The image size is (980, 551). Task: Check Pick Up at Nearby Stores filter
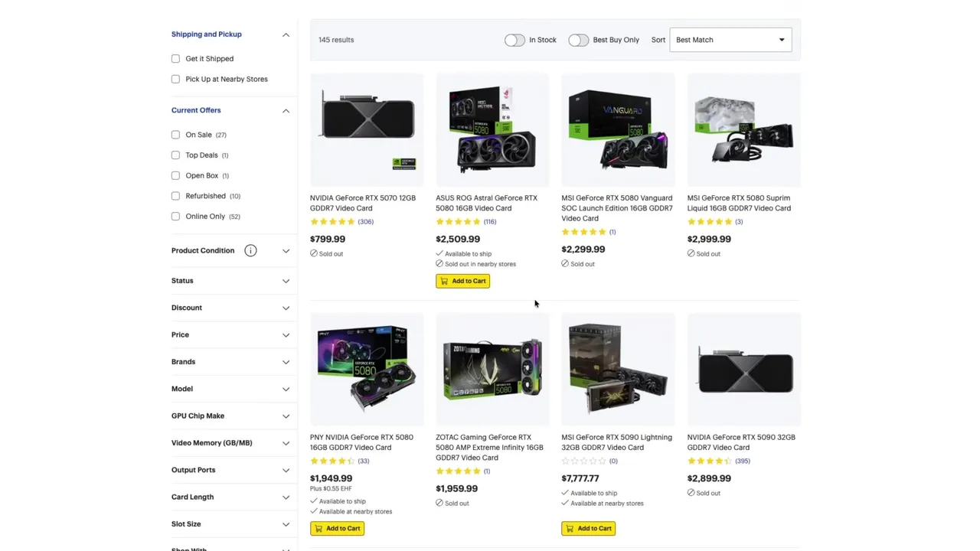pos(175,79)
